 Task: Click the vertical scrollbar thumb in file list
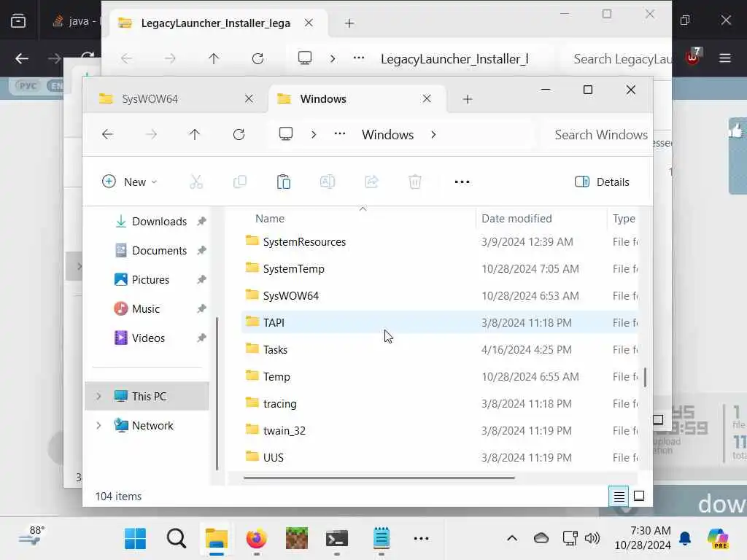pyautogui.click(x=645, y=377)
